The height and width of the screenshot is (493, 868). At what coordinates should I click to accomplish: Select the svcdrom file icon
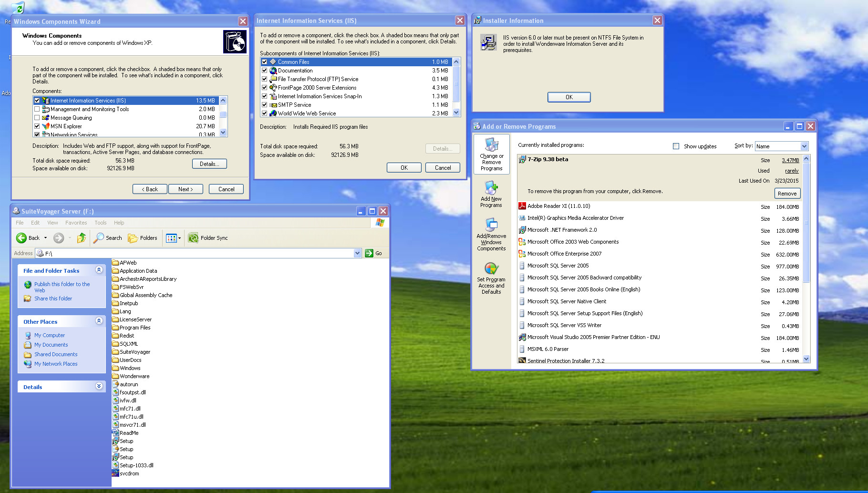tap(115, 473)
